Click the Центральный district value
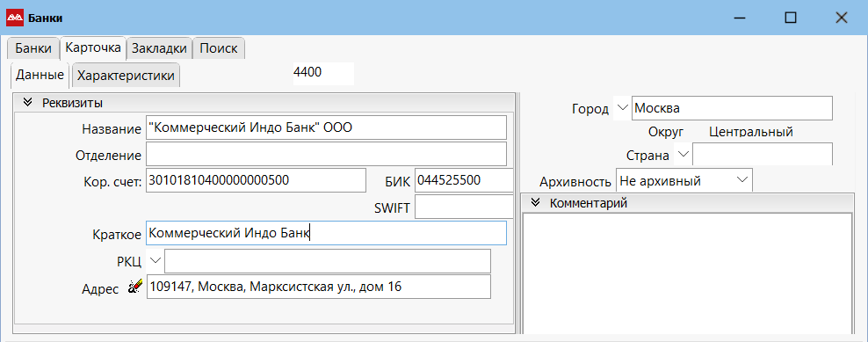The image size is (868, 342). click(x=751, y=132)
